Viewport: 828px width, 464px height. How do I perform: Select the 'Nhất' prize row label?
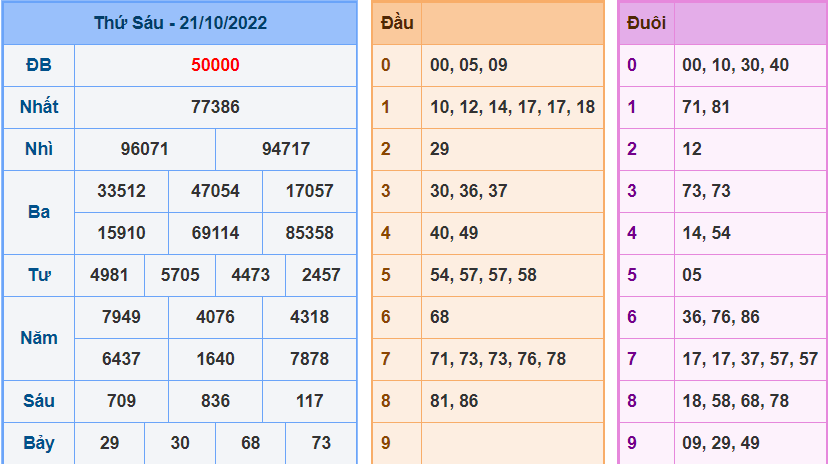pyautogui.click(x=39, y=107)
